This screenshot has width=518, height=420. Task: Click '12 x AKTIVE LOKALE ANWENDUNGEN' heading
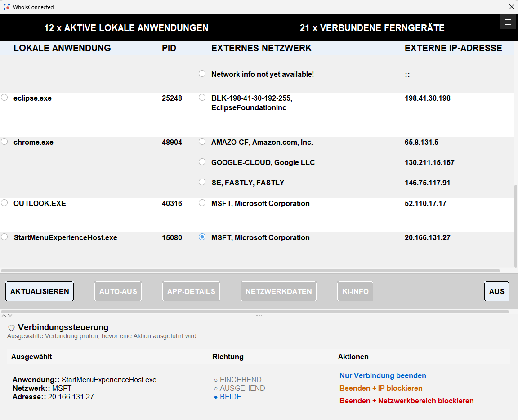point(126,28)
